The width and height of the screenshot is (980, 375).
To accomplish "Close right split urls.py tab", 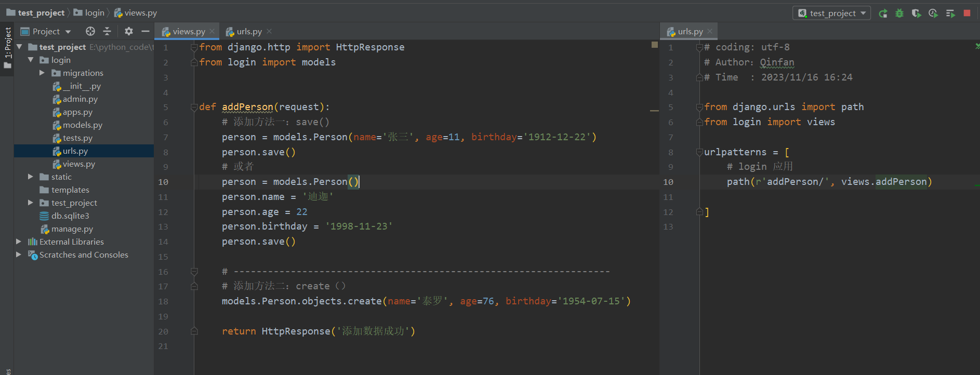I will tap(710, 32).
